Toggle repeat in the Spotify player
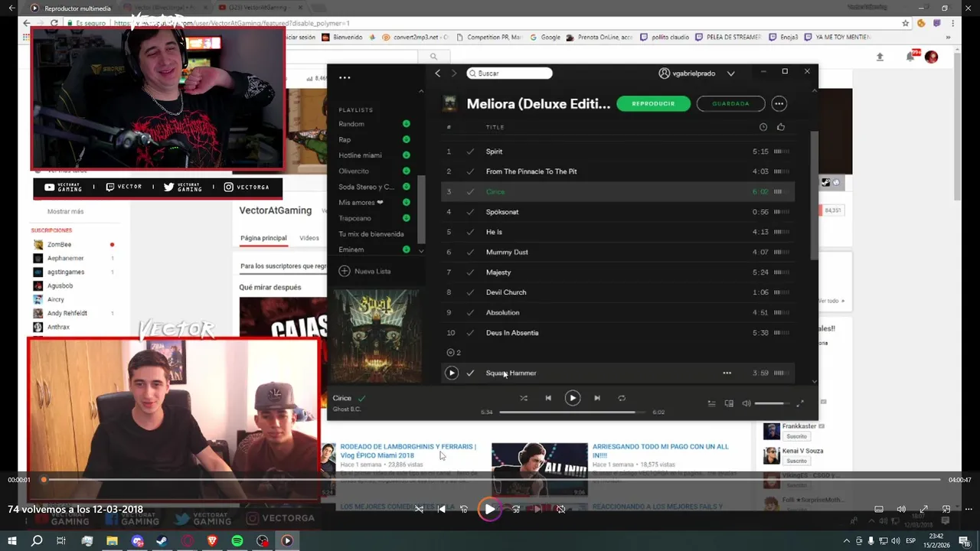980x551 pixels. point(622,398)
